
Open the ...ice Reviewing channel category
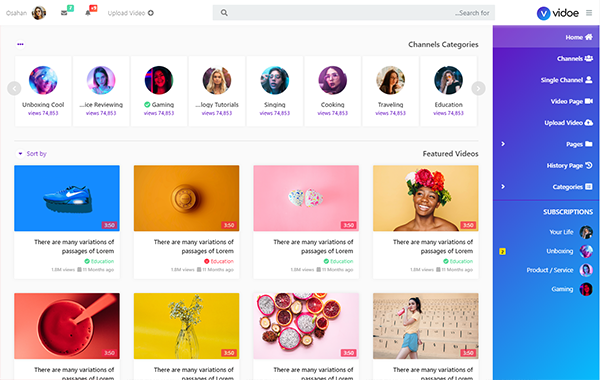[x=101, y=91]
